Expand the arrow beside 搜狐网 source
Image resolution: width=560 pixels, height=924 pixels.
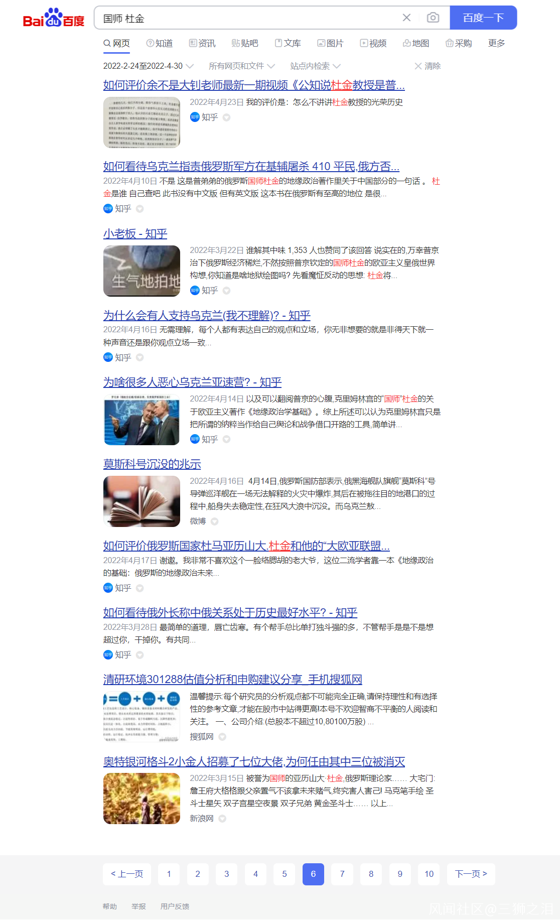point(222,737)
